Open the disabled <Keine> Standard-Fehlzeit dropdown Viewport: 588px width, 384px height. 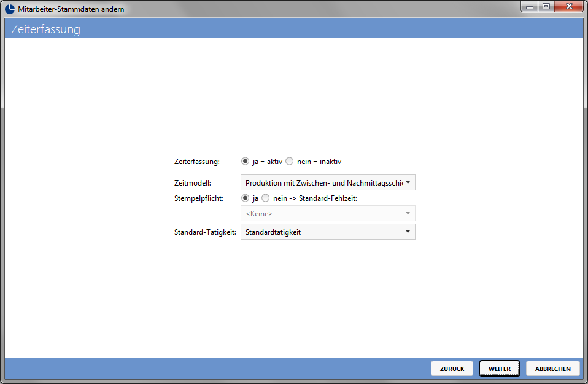click(x=328, y=213)
